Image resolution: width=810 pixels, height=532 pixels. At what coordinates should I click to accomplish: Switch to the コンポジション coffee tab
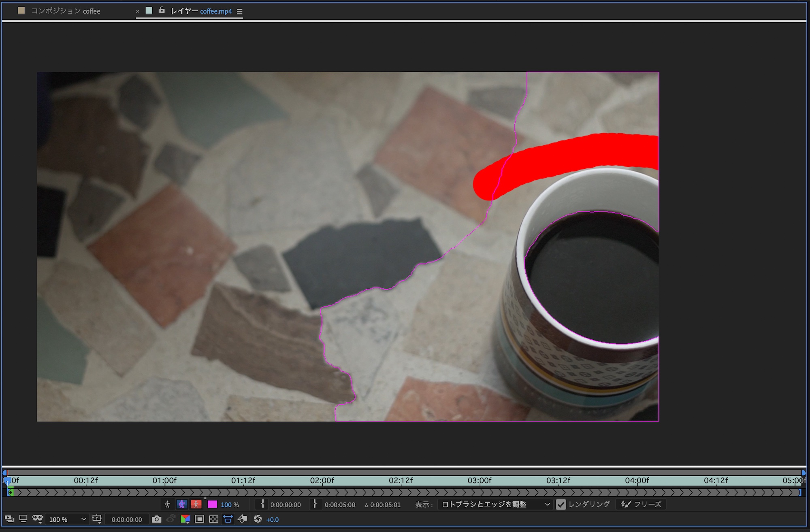[66, 11]
